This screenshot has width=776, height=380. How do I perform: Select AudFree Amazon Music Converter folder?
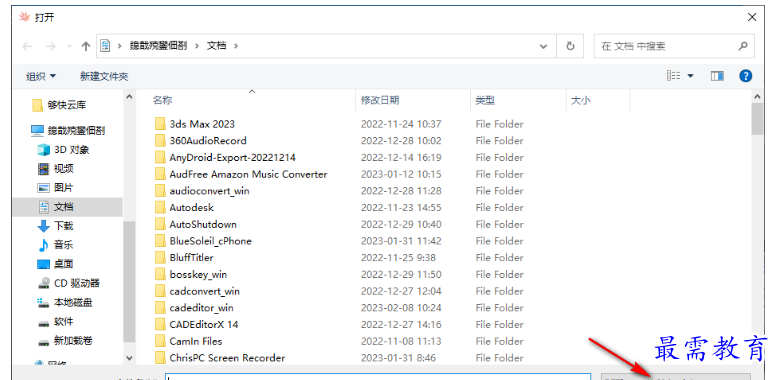[248, 174]
